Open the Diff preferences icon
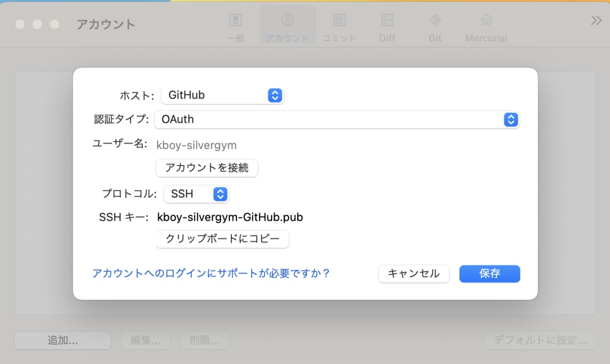The width and height of the screenshot is (610, 364). pyautogui.click(x=387, y=27)
